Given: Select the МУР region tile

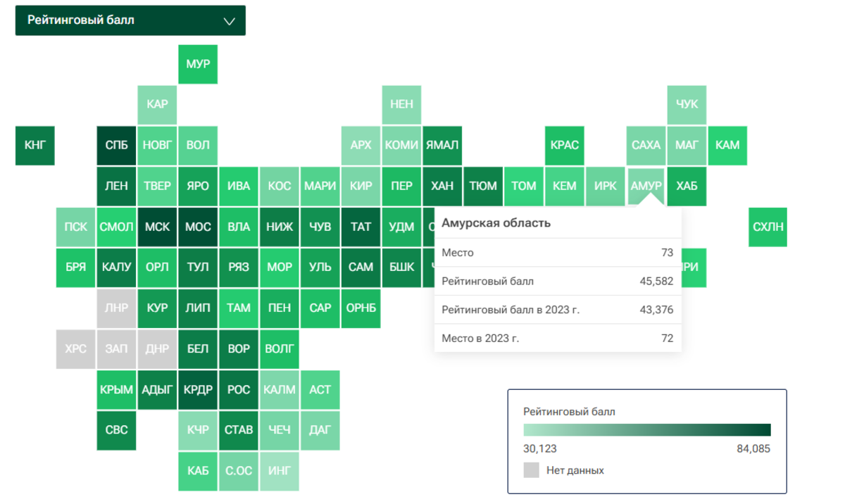Looking at the screenshot, I should 198,64.
